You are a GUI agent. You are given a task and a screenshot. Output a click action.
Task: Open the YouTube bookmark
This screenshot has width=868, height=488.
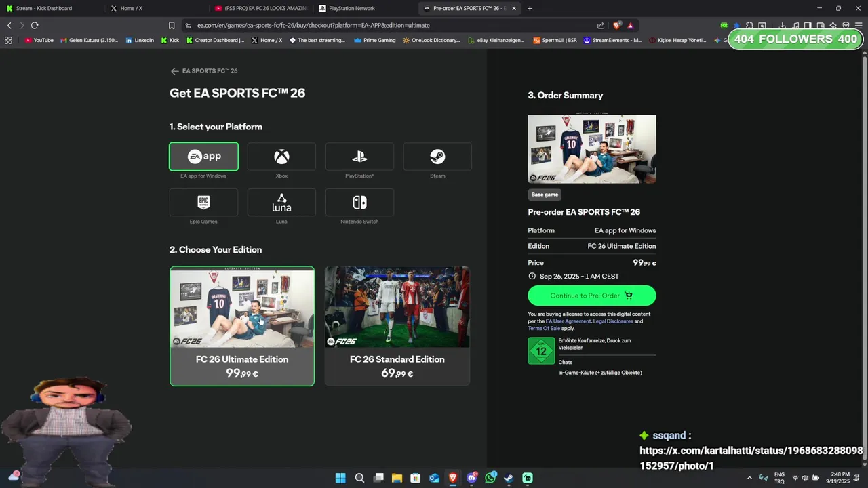[39, 40]
